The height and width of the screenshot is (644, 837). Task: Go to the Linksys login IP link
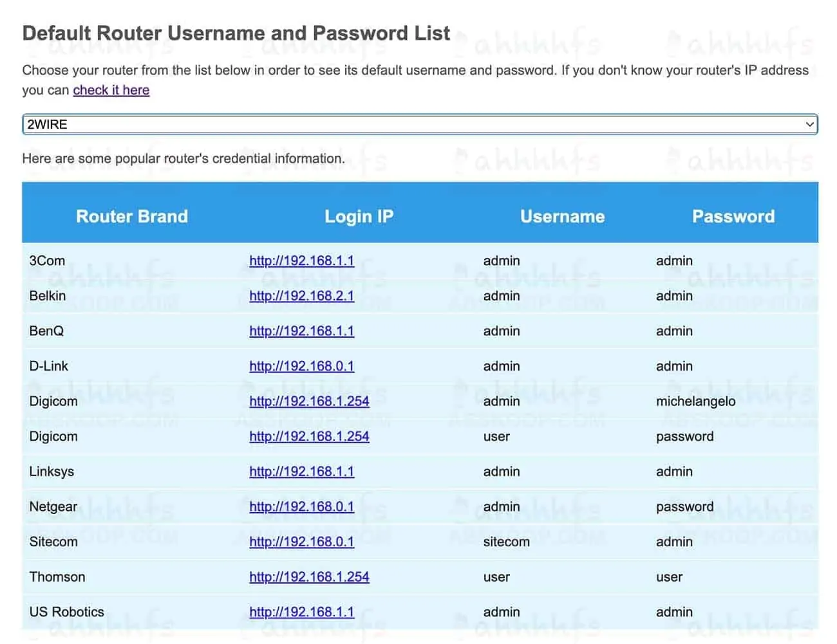(301, 472)
